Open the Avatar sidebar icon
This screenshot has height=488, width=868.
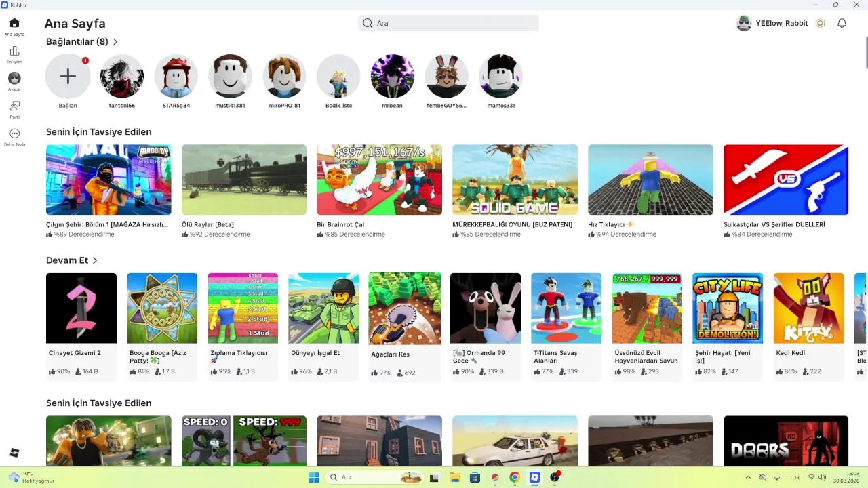click(x=14, y=79)
